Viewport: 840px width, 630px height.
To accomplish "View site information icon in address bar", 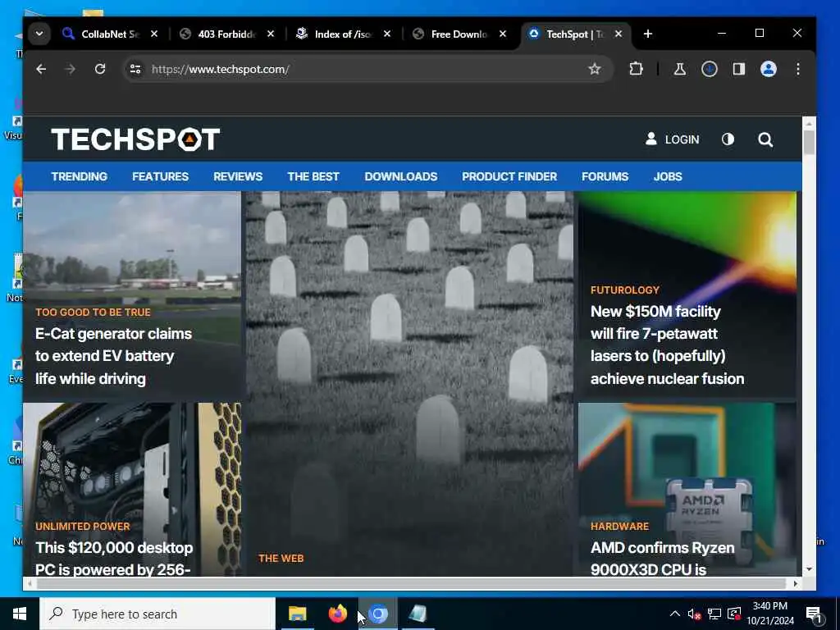I will coord(135,69).
